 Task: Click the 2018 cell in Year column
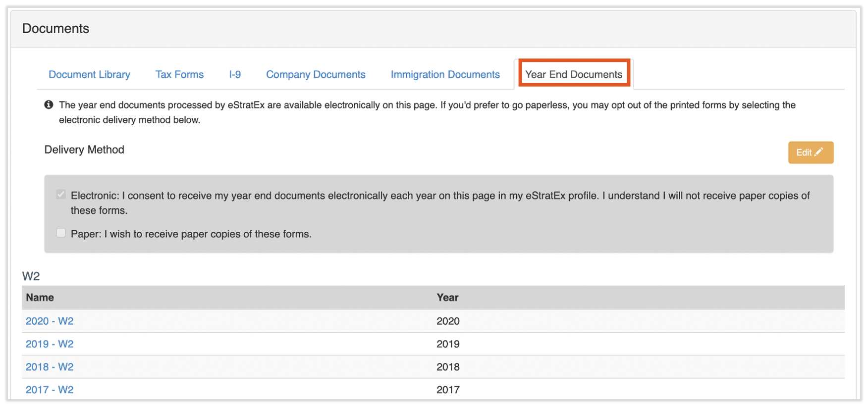click(448, 367)
